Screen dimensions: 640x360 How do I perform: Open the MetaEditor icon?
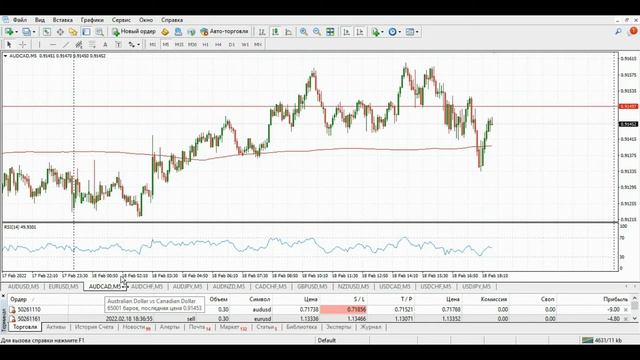pos(165,32)
